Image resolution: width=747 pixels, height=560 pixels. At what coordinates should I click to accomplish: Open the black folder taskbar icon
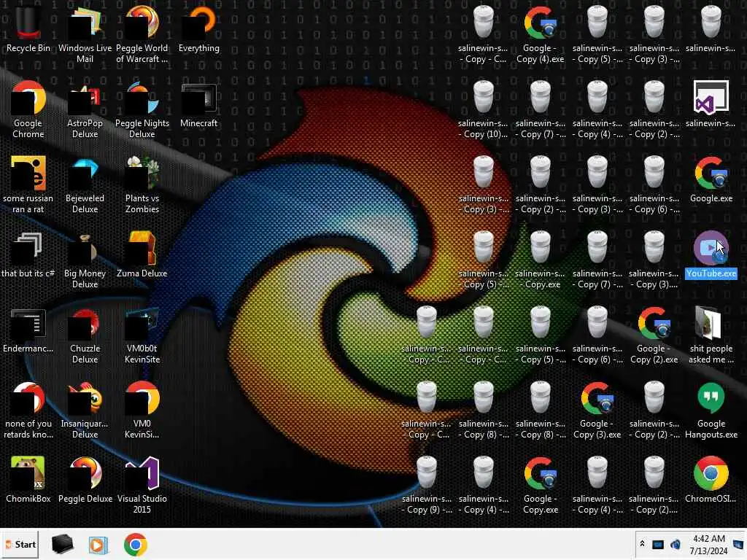pyautogui.click(x=63, y=544)
